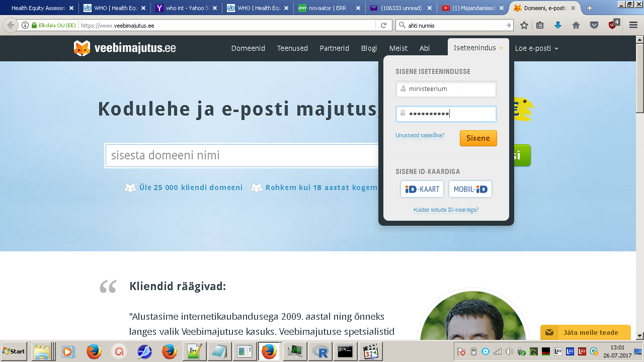
Task: Show bookmarks list from Firefox toolbar
Action: point(540,25)
